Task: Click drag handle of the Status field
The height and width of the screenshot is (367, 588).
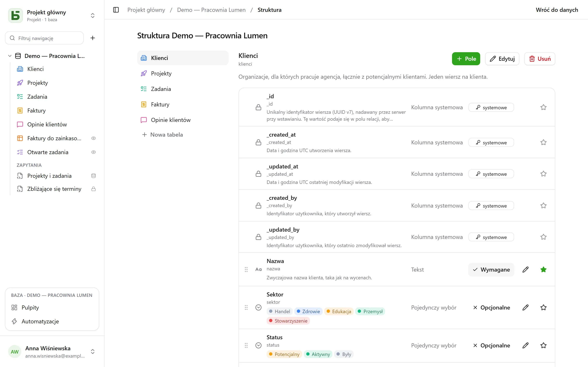Action: [246, 345]
